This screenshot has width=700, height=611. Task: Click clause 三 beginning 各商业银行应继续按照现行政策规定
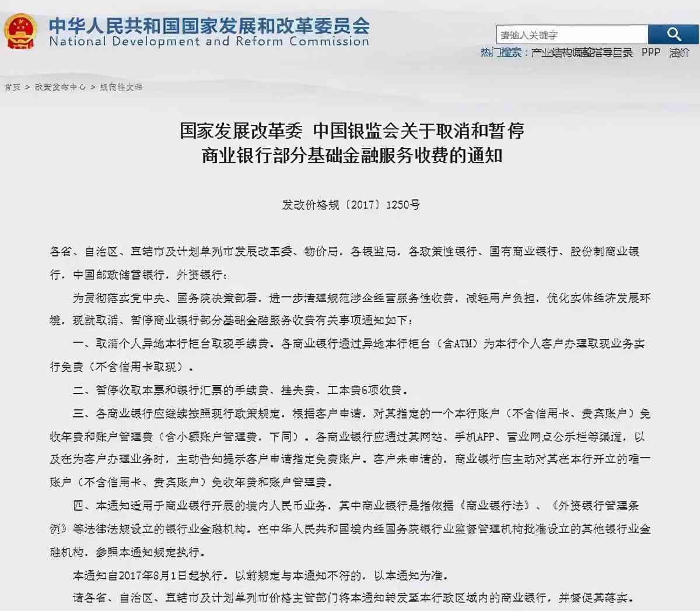coord(362,413)
